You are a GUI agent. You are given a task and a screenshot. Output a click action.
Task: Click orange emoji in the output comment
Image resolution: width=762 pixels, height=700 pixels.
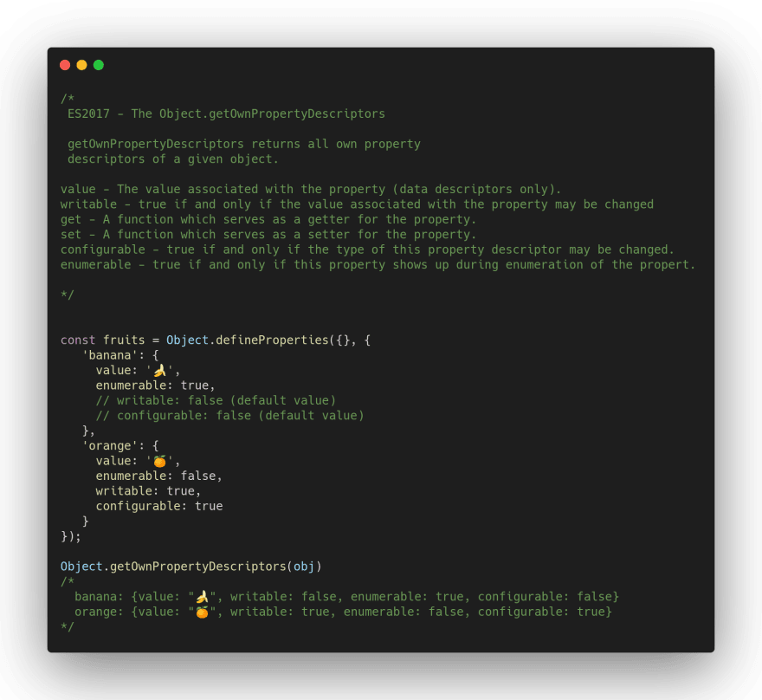[202, 612]
